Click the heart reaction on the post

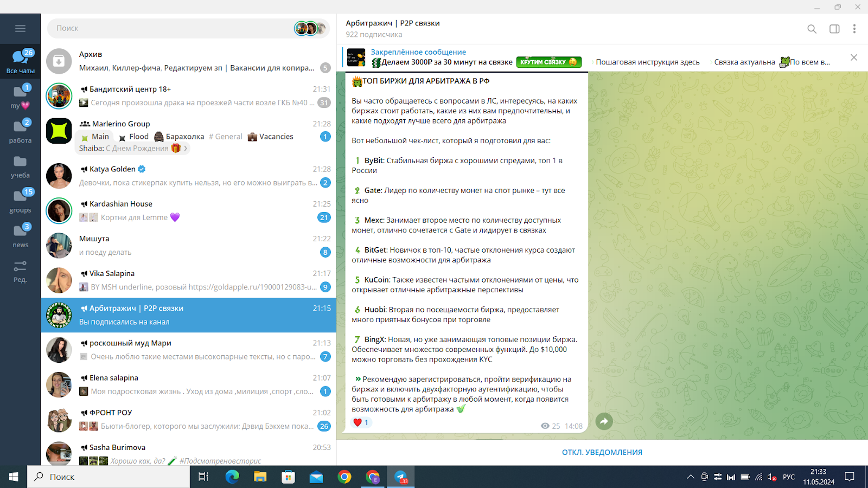(x=361, y=422)
